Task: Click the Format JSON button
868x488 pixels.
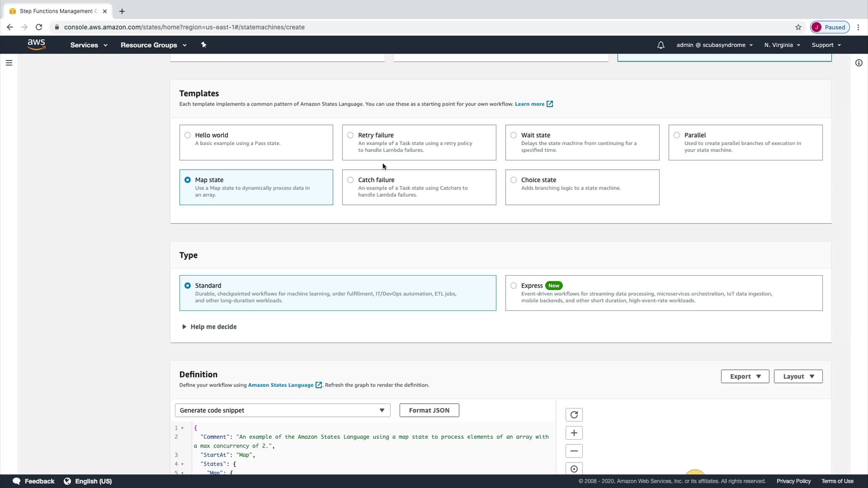Action: [429, 410]
